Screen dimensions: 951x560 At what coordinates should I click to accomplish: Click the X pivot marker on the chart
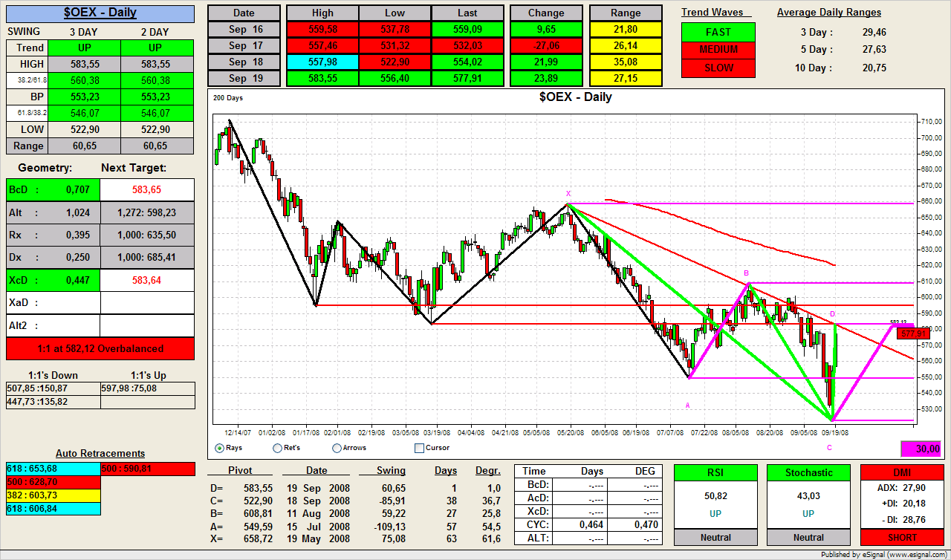(568, 193)
